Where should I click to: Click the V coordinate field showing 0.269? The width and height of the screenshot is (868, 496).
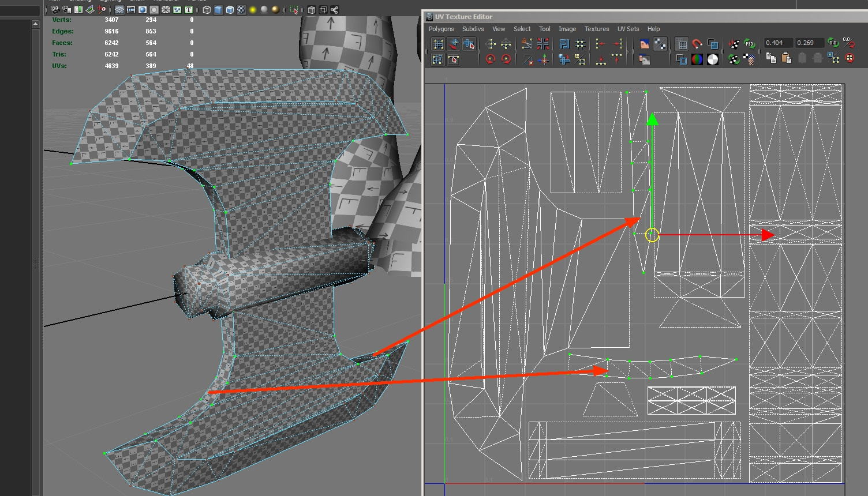coord(809,43)
